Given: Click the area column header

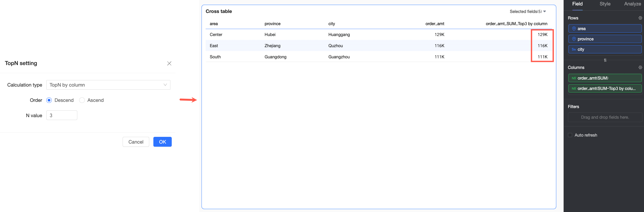Looking at the screenshot, I should (x=214, y=24).
